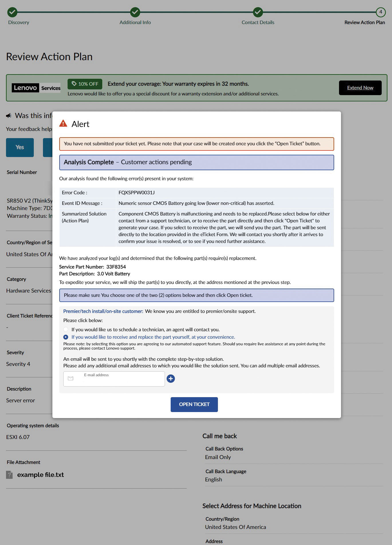392x545 pixels.
Task: Click the OPEN TICKET button
Action: (194, 404)
